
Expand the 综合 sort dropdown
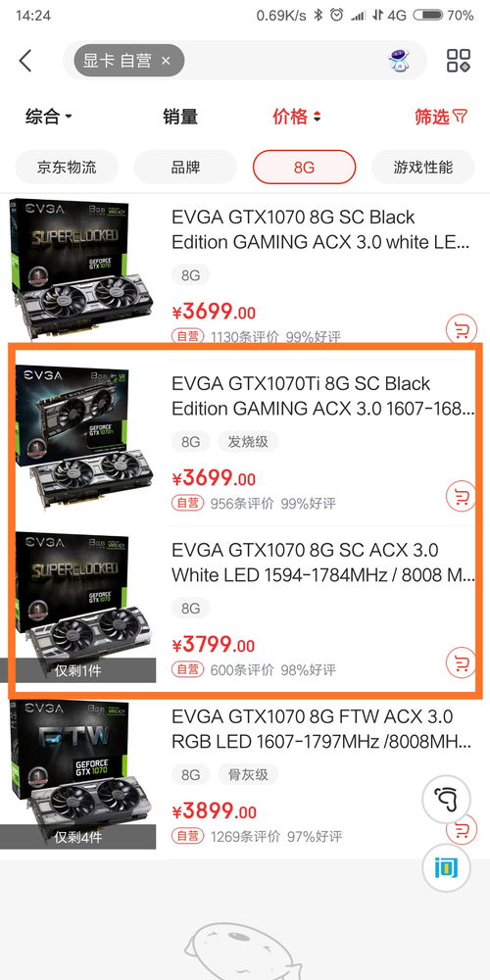tap(49, 117)
